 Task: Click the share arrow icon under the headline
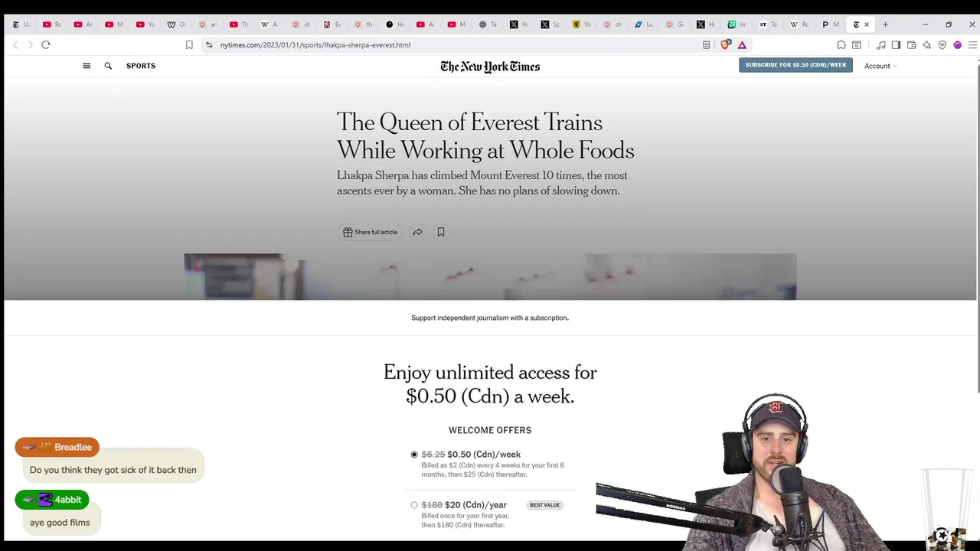417,232
